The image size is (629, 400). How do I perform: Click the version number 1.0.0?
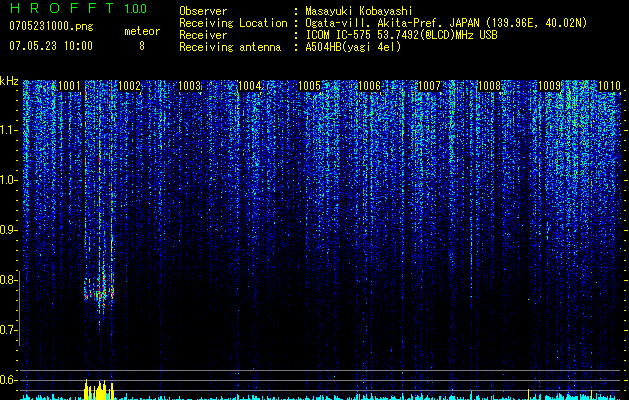tap(135, 8)
